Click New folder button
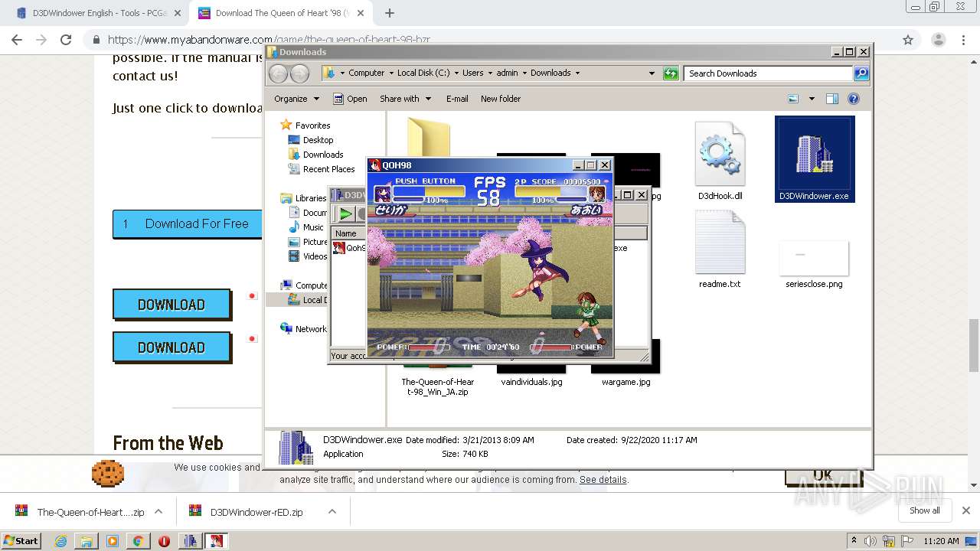 click(501, 99)
